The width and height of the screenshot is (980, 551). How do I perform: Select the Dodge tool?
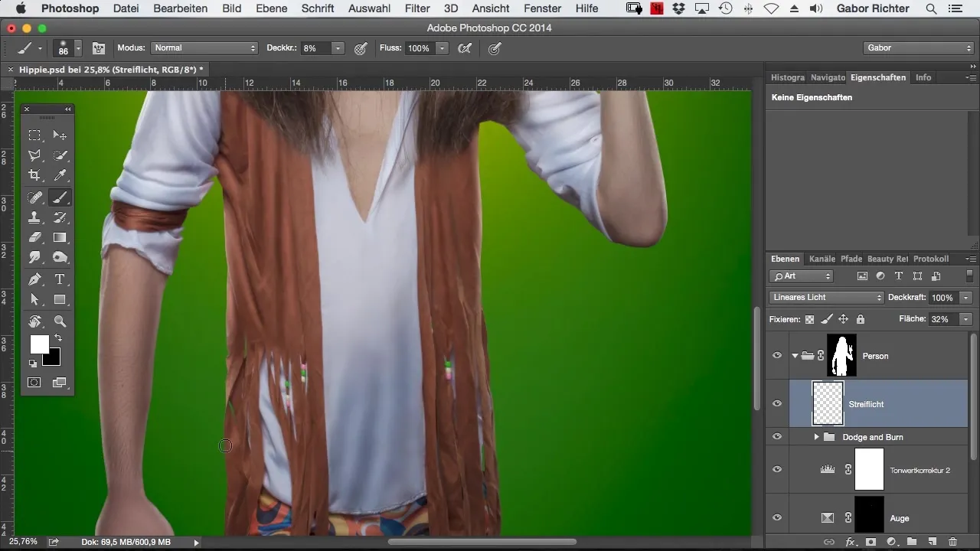click(x=60, y=258)
